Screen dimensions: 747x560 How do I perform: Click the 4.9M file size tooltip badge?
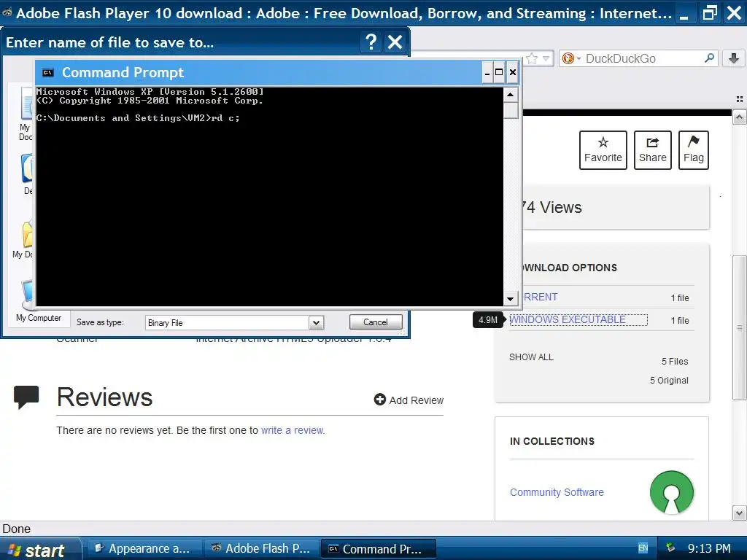tap(488, 319)
